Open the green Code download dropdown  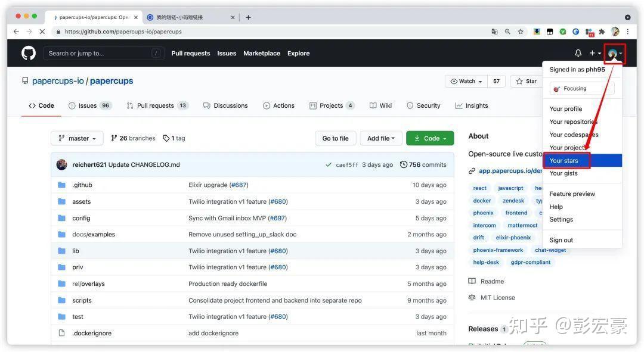(x=430, y=138)
